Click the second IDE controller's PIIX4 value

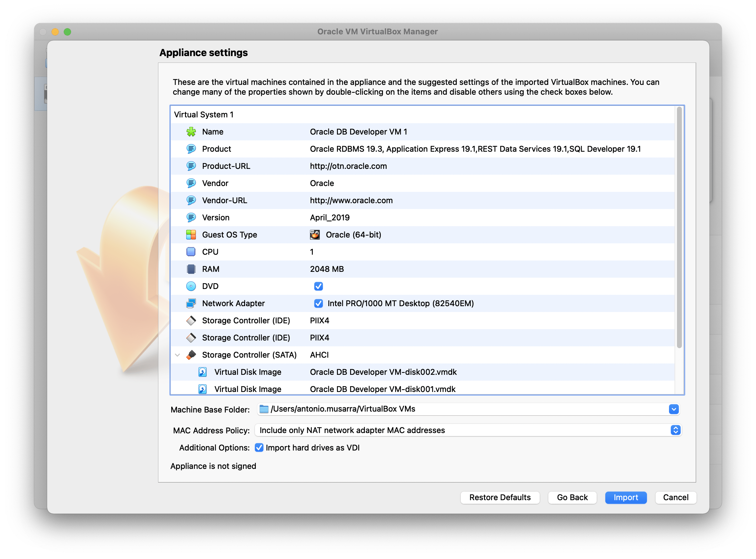[320, 338]
